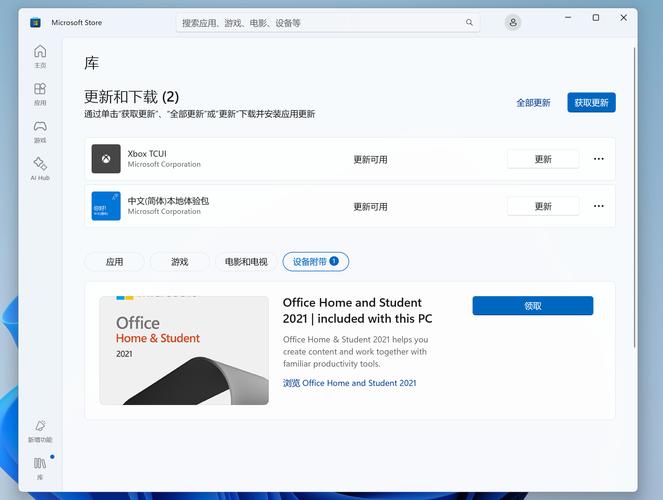The height and width of the screenshot is (500, 663).
Task: Open the Library icon in the sidebar
Action: point(40,468)
